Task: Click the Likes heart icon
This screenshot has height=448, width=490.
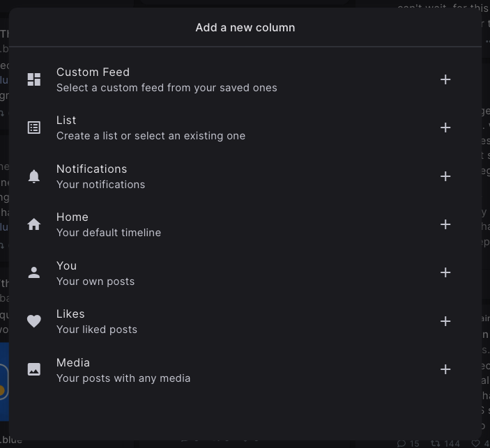Action: point(34,321)
